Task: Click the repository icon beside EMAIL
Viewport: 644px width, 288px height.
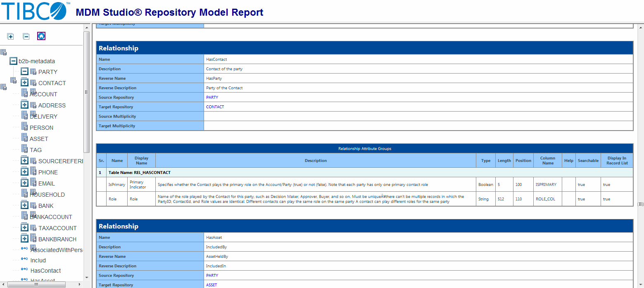Action: (33, 183)
